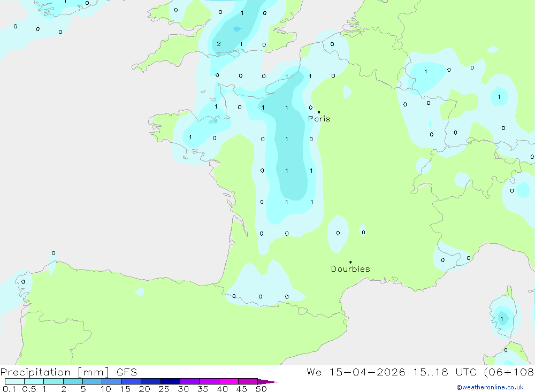Open the weatheronline.co.uk copyright link
Screen dimensions: 535x392
click(490, 387)
